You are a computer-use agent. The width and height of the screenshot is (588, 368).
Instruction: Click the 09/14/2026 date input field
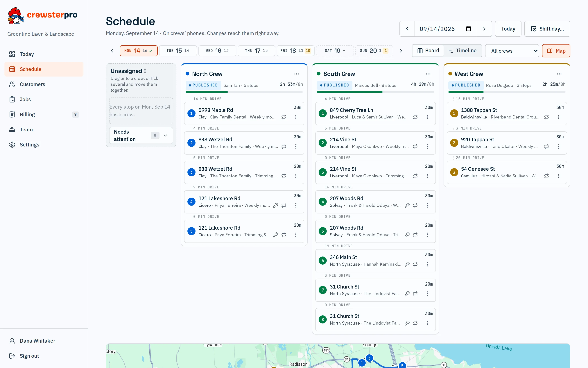pos(446,29)
